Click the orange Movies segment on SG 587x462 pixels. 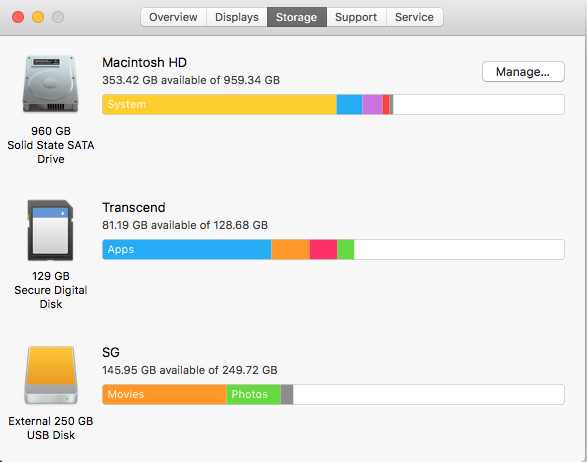(x=164, y=394)
